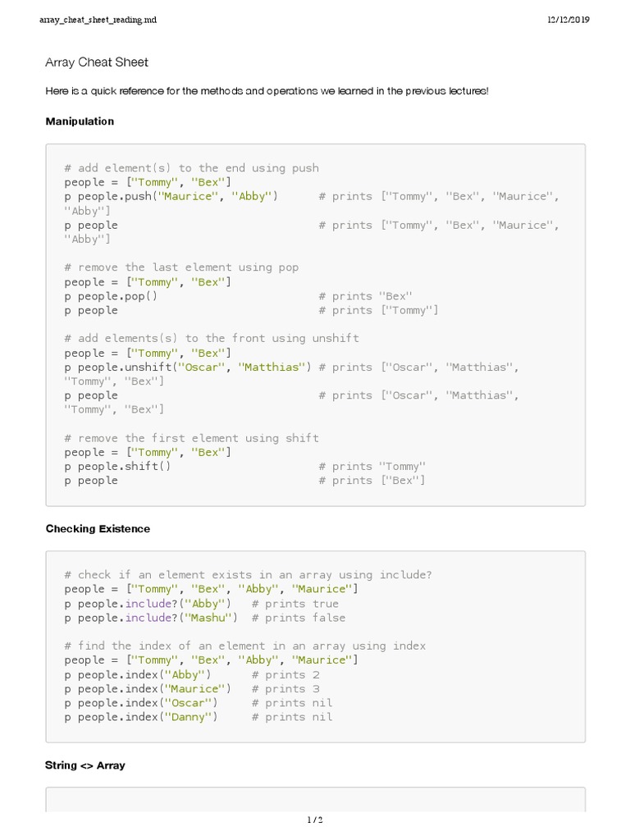Click the people.index("Danny") code line
The image size is (630, 840).
tap(141, 717)
